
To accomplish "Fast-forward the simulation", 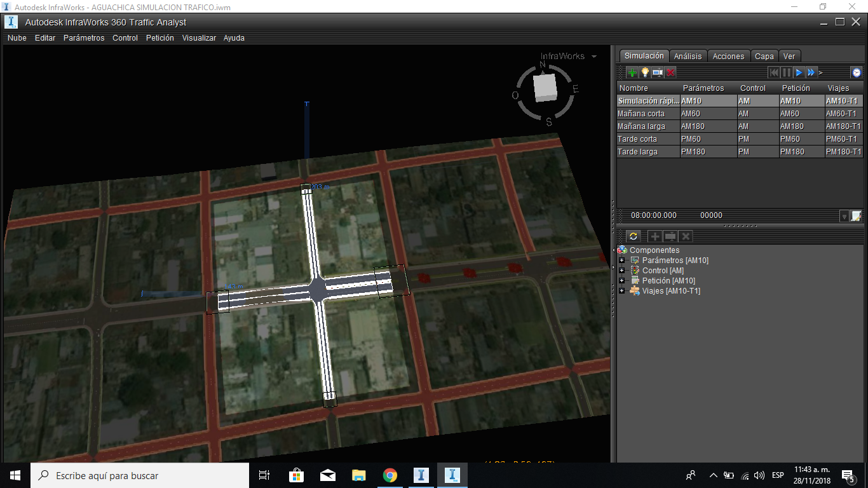I will coord(811,72).
